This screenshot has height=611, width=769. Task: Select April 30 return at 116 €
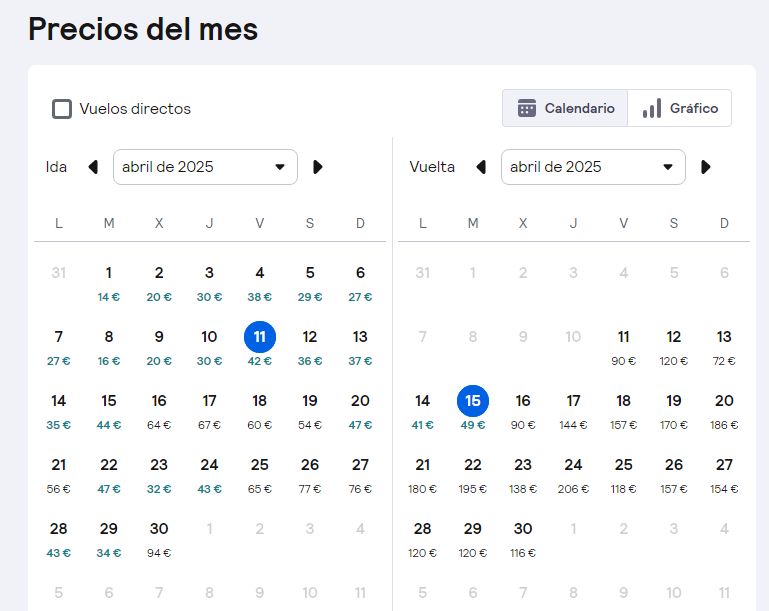pos(523,540)
